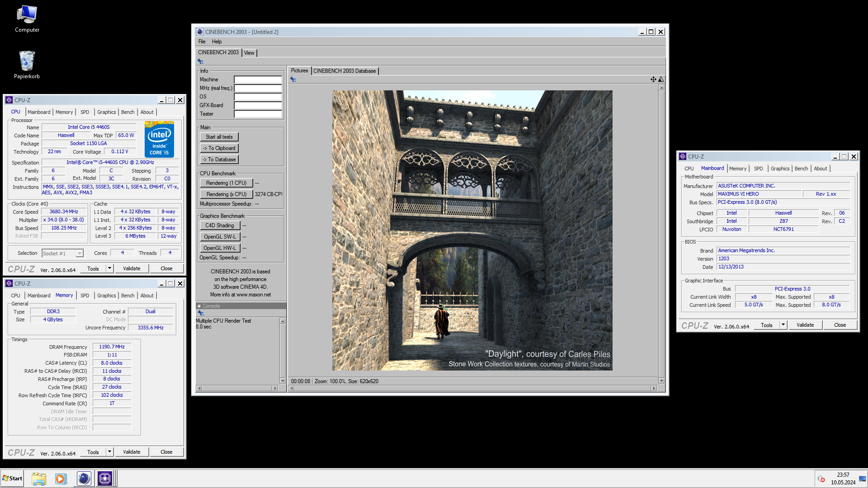This screenshot has height=488, width=868.
Task: Click Tools button in CPU-Z Mainboard window
Action: click(x=767, y=325)
